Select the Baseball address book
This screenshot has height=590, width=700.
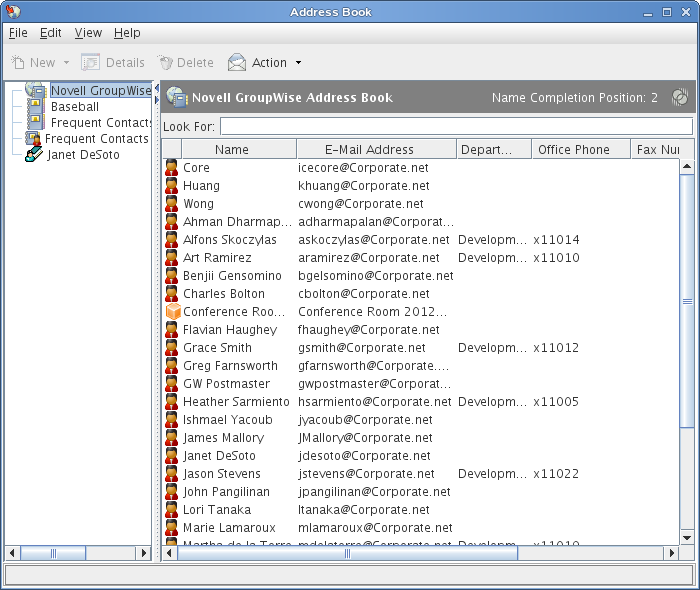click(x=75, y=107)
